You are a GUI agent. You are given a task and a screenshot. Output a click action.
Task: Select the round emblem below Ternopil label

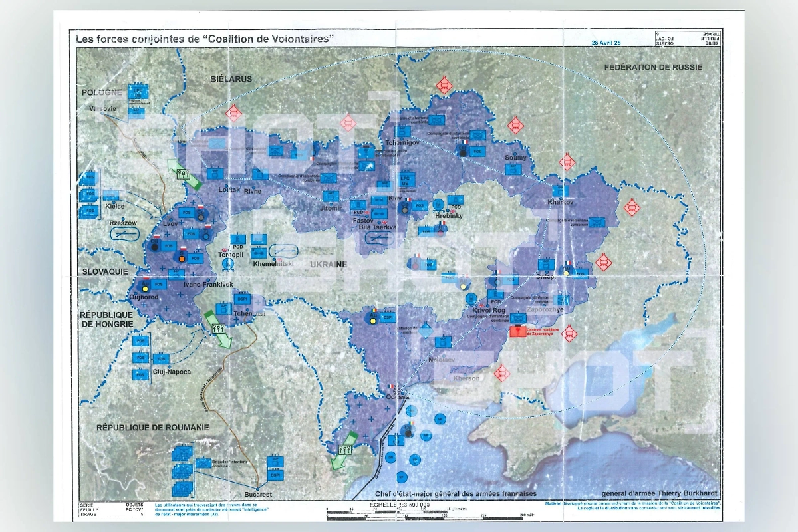227,264
